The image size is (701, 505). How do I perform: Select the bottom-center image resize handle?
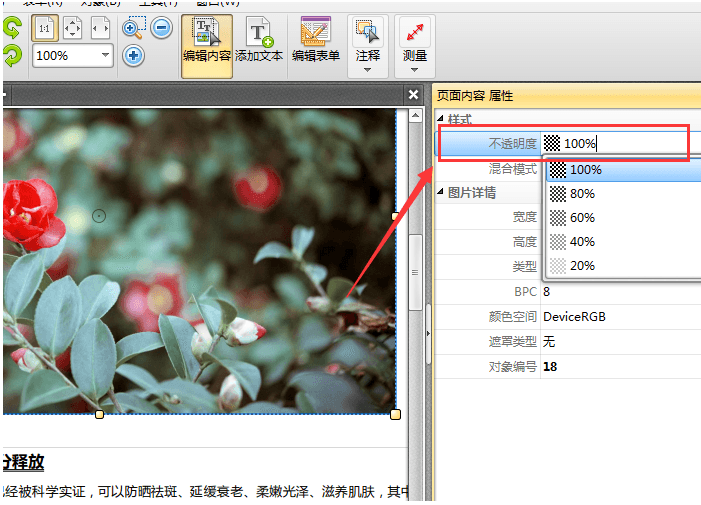coord(99,415)
